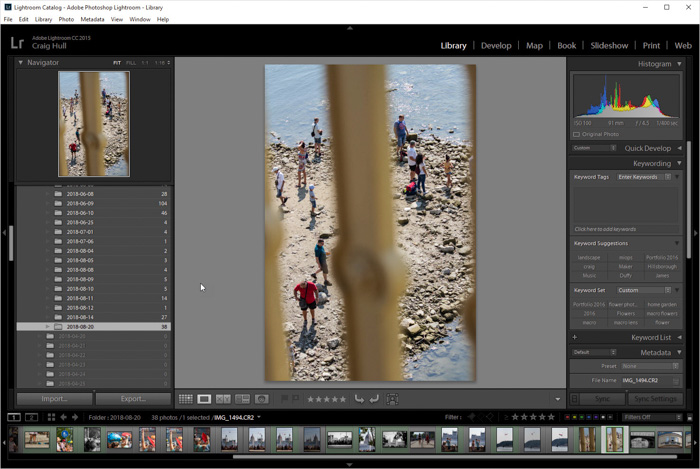The width and height of the screenshot is (700, 469).
Task: Click the Export button
Action: pos(133,399)
